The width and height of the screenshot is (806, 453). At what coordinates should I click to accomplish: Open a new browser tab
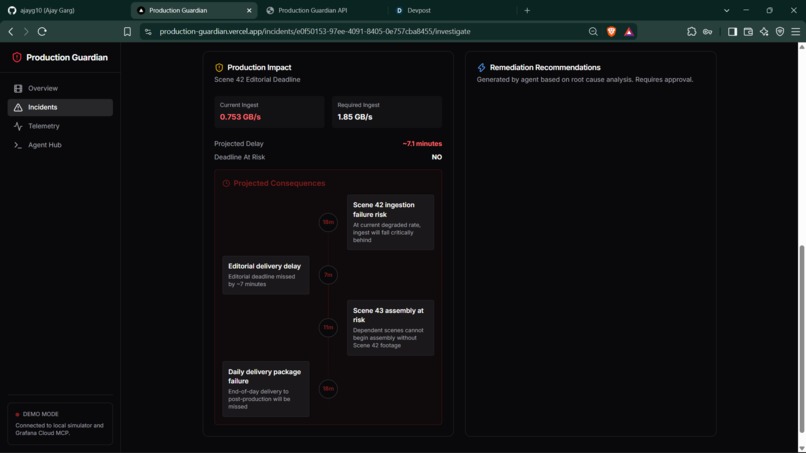point(527,10)
